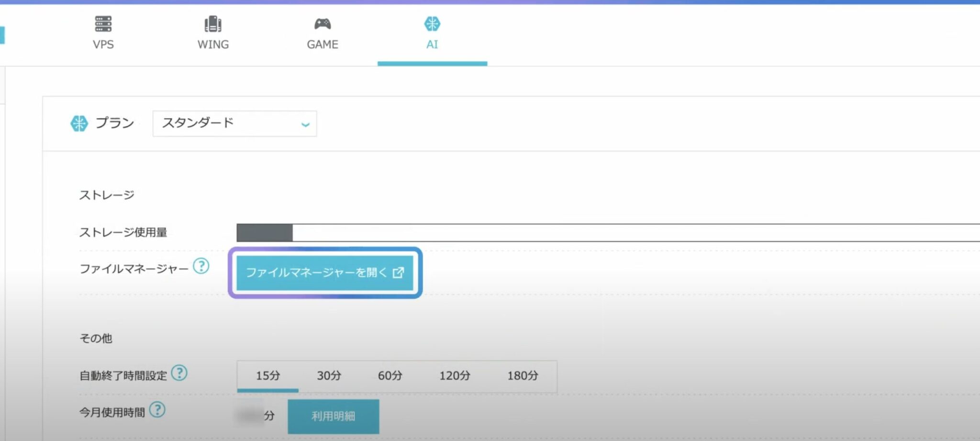Click the chevron on the plan selector
The image size is (980, 441).
(x=305, y=124)
